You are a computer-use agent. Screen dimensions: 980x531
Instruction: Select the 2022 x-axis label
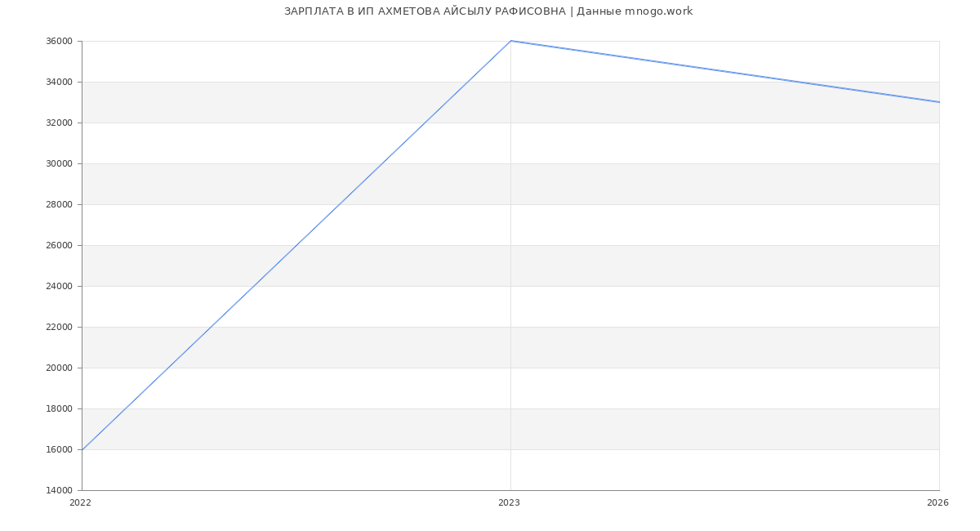[x=80, y=503]
